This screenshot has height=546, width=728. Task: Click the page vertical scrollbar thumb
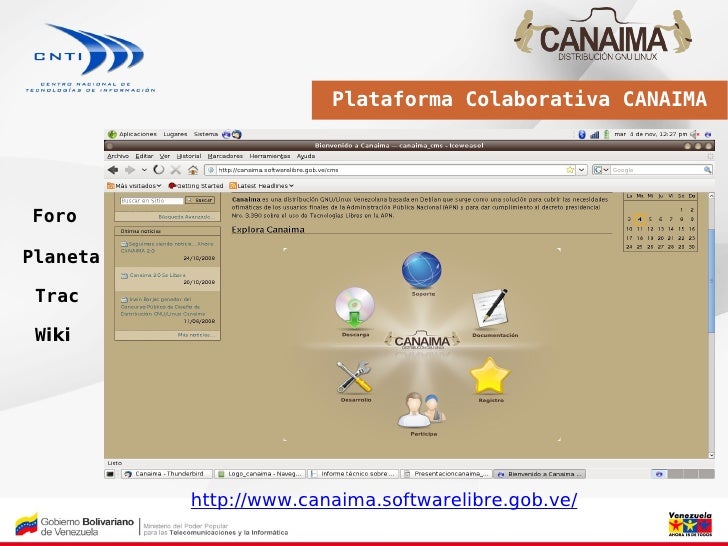(711, 280)
